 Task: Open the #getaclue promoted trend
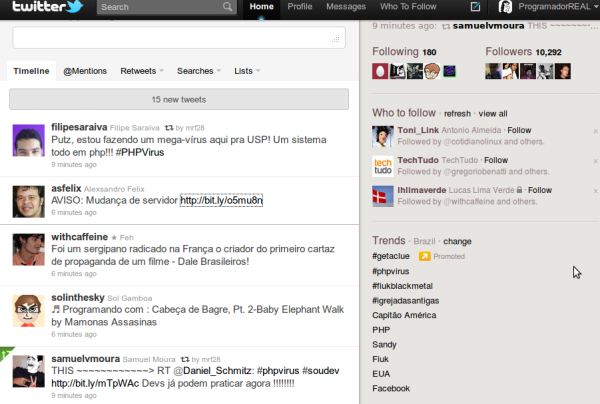pos(391,256)
